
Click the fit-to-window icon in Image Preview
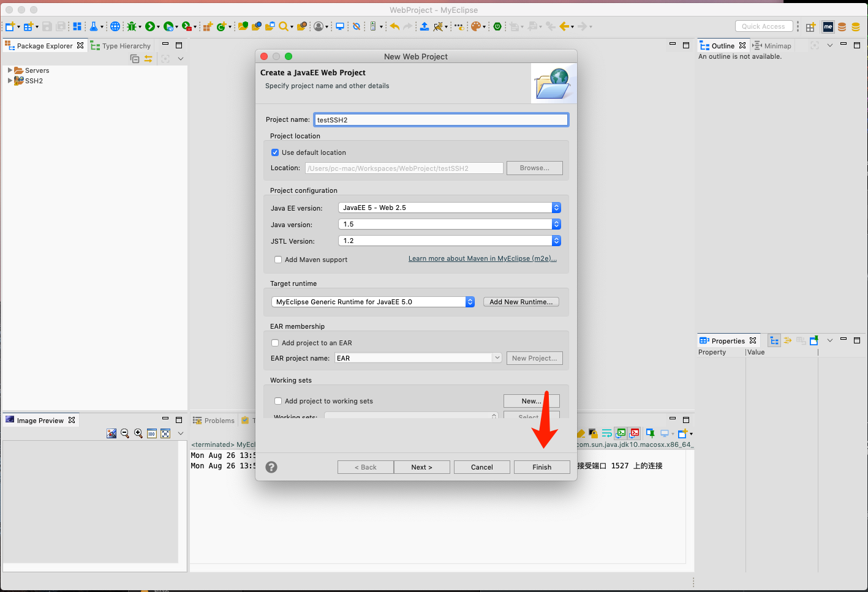tap(165, 433)
